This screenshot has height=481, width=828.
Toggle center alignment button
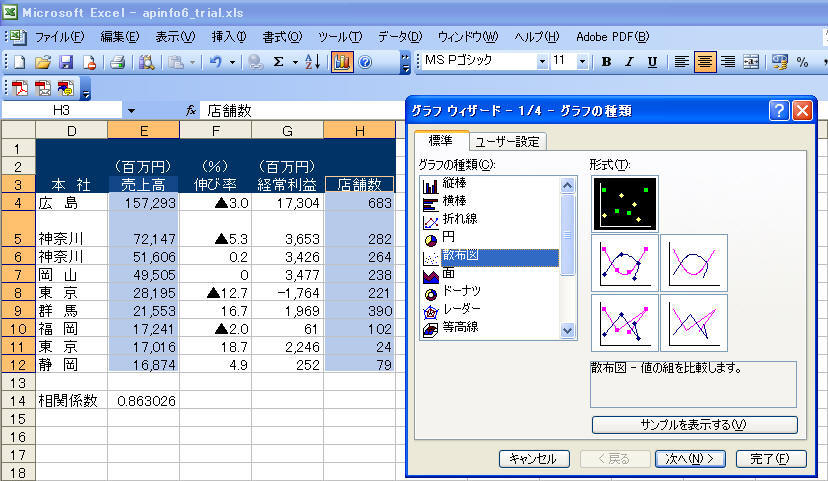(x=705, y=62)
